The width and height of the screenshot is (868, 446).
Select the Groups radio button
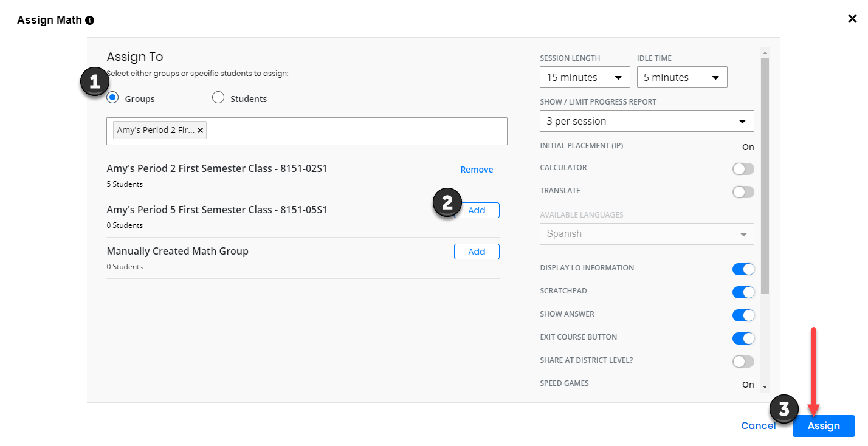pos(112,98)
